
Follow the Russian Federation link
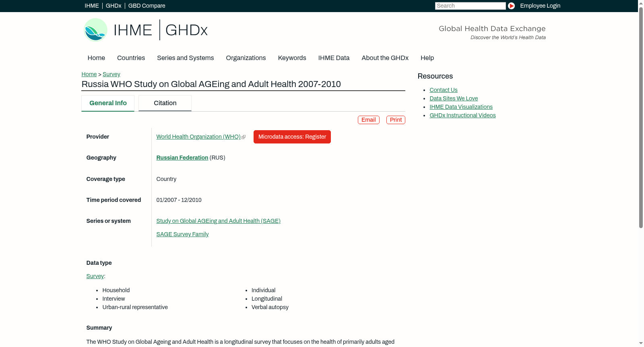click(182, 158)
